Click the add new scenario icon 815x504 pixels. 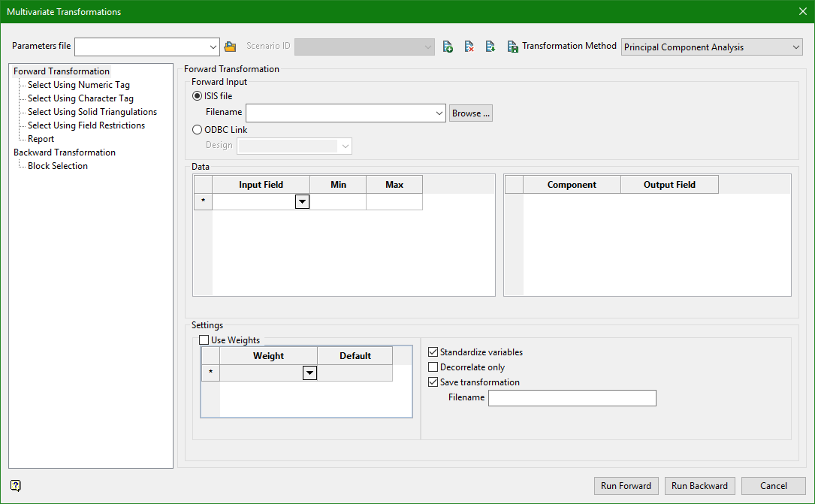pos(448,47)
